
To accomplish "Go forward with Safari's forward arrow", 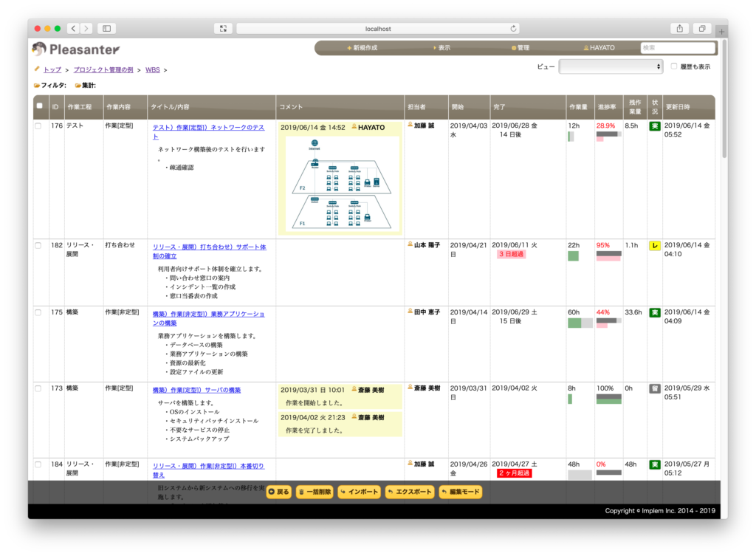I will (86, 29).
